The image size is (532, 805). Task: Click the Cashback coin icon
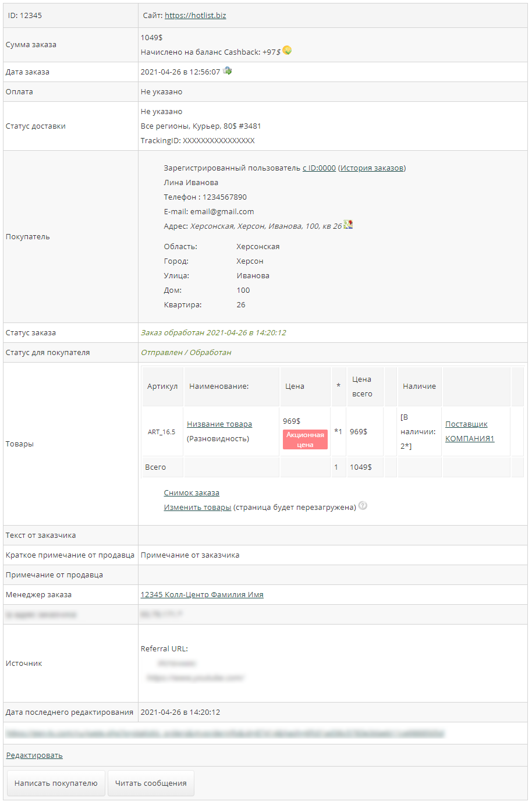(287, 51)
